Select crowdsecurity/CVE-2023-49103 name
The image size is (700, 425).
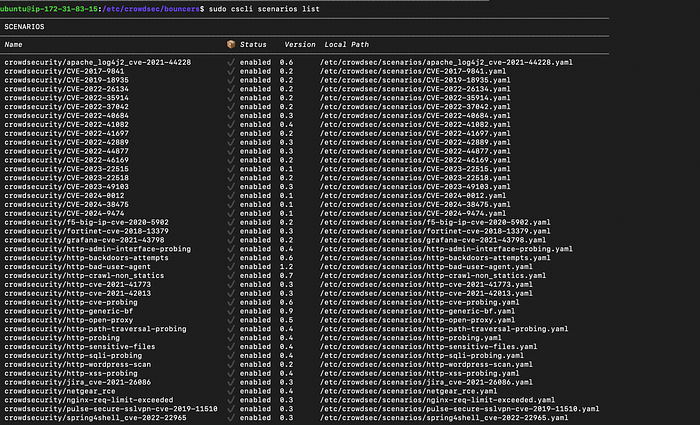click(67, 187)
